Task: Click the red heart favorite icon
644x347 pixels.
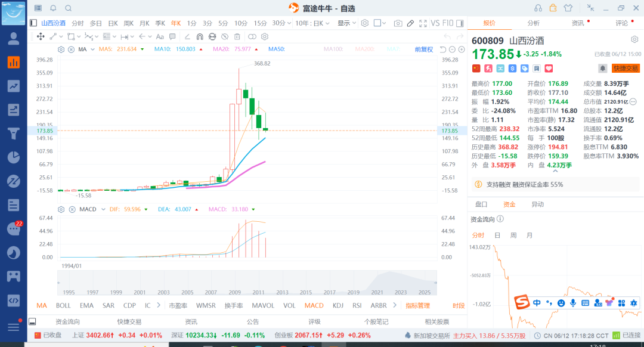Action: click(x=549, y=69)
